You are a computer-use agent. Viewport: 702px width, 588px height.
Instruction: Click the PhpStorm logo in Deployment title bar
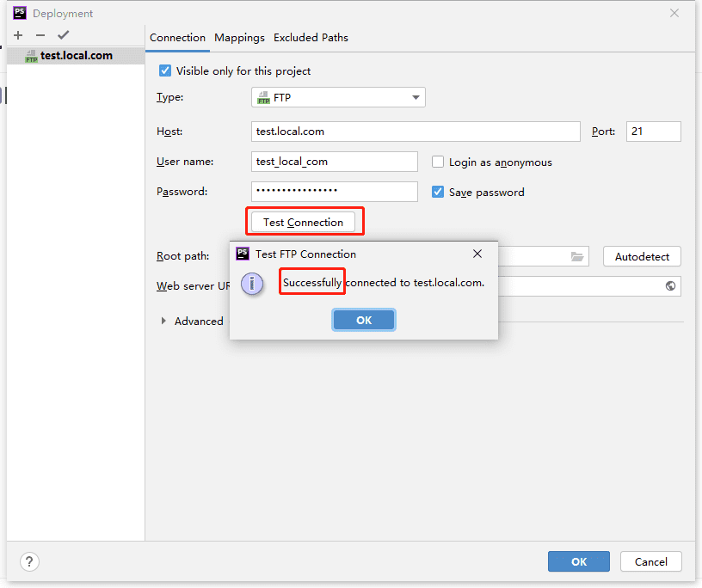pos(20,13)
